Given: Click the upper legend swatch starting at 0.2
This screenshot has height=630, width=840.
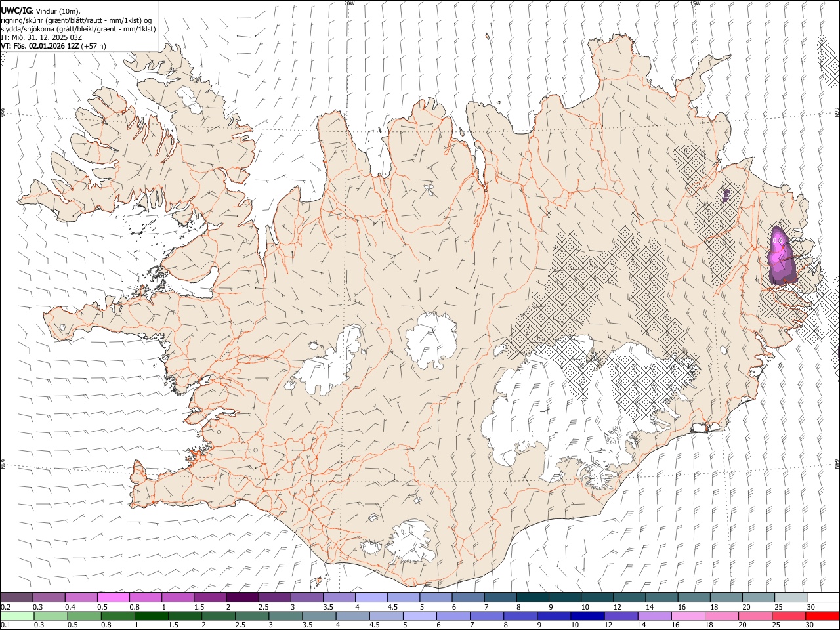Looking at the screenshot, I should 16,597.
